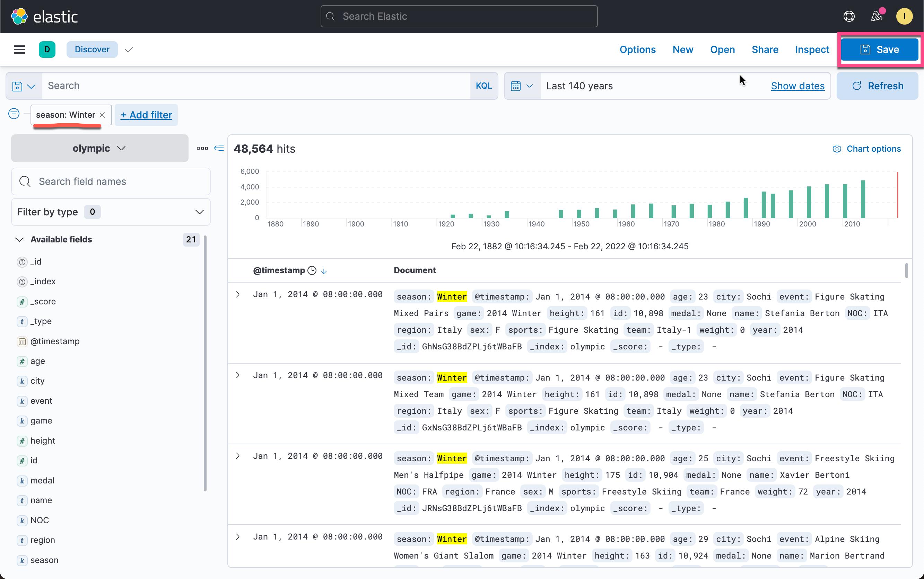This screenshot has width=924, height=579.
Task: Click the height number type icon
Action: point(22,441)
